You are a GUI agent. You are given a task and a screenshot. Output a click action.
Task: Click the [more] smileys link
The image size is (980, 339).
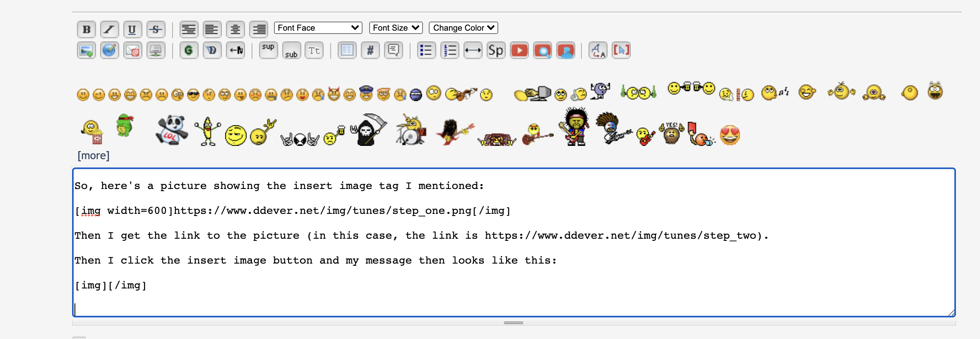point(94,155)
